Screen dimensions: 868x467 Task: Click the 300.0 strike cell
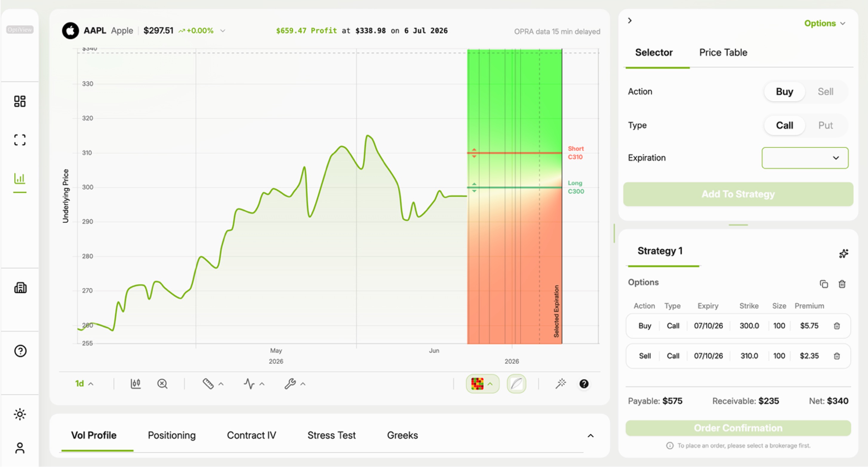click(x=749, y=326)
